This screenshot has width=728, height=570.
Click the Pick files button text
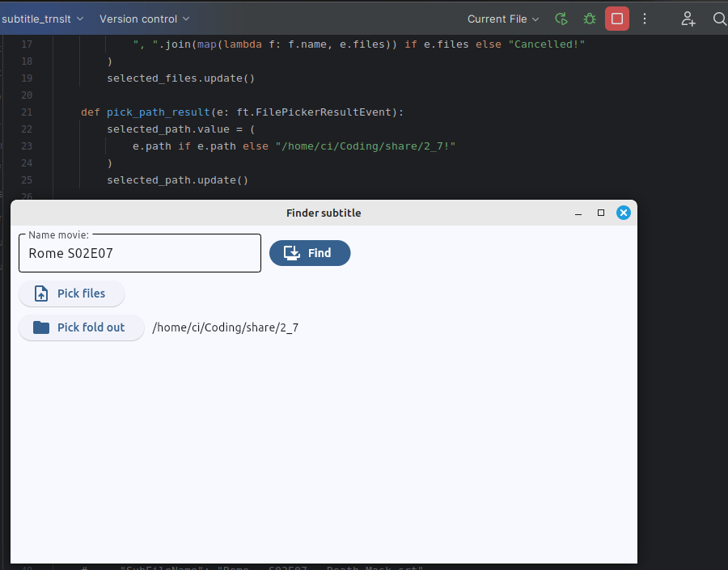click(81, 293)
